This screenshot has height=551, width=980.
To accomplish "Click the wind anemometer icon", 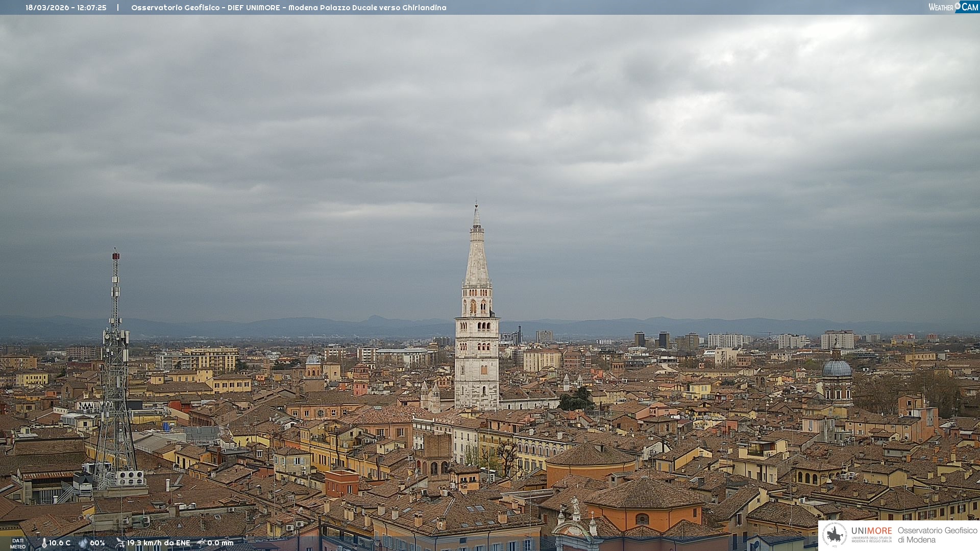I will click(120, 543).
